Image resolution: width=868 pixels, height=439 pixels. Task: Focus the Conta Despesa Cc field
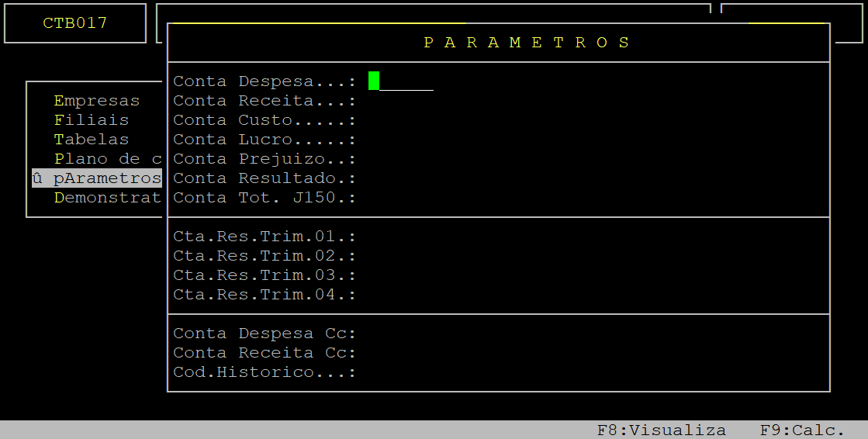tap(401, 334)
